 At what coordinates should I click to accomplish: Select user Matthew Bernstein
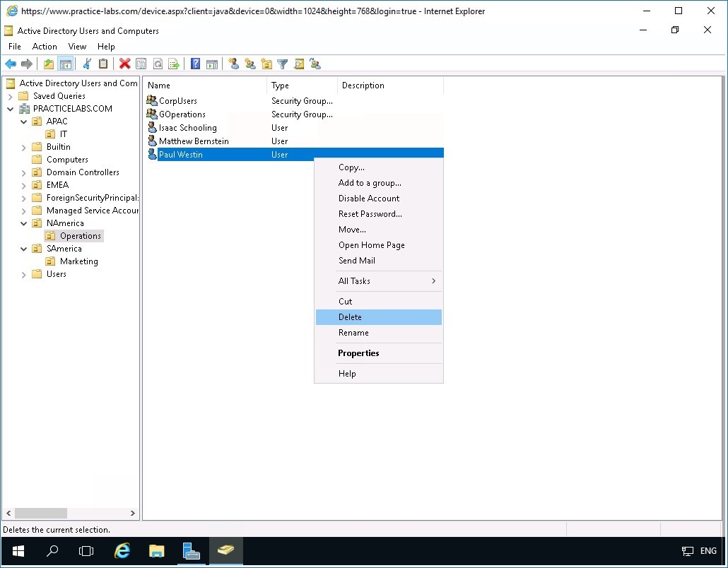click(295, 141)
